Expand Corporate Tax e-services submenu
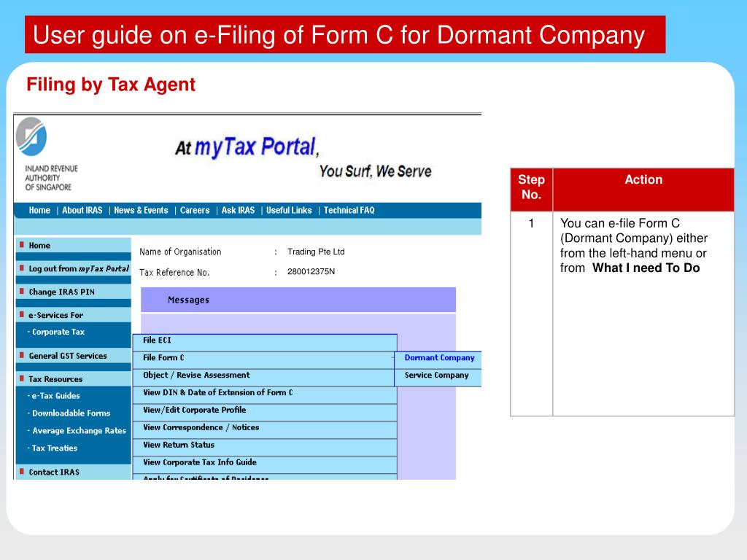 coord(58,332)
